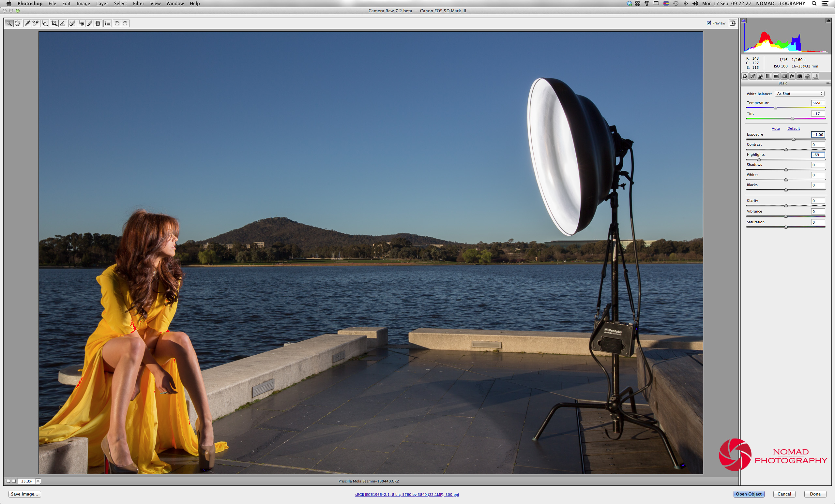Open the Layer menu
This screenshot has height=504, width=835.
coord(102,3)
